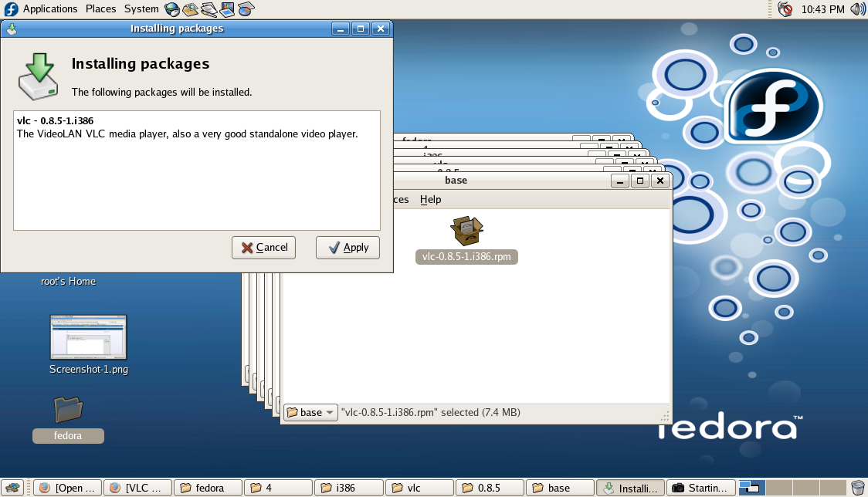
Task: Minimize the base file browser window
Action: point(620,181)
